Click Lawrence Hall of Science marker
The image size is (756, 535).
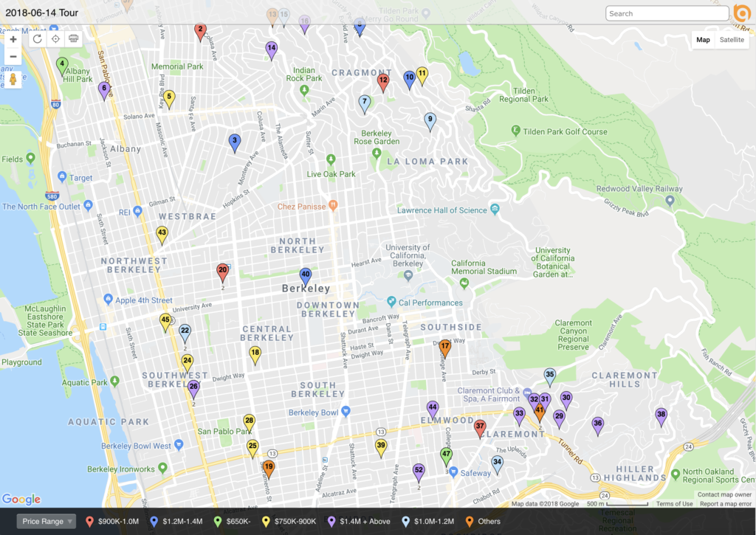[494, 209]
